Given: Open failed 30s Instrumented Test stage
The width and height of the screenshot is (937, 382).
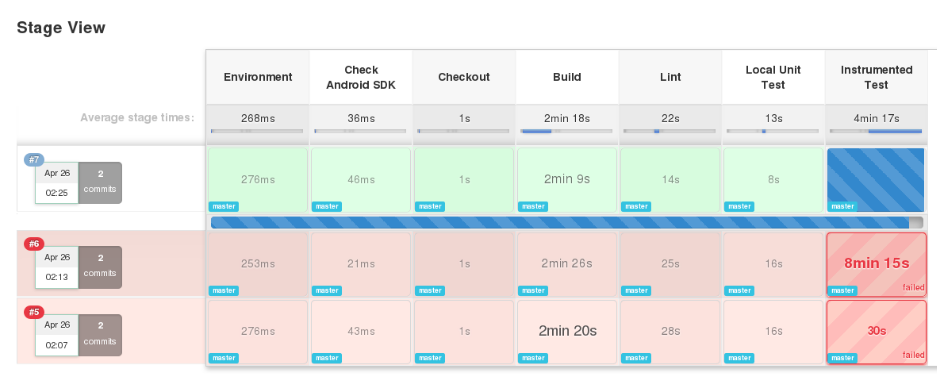Looking at the screenshot, I should click(x=877, y=332).
